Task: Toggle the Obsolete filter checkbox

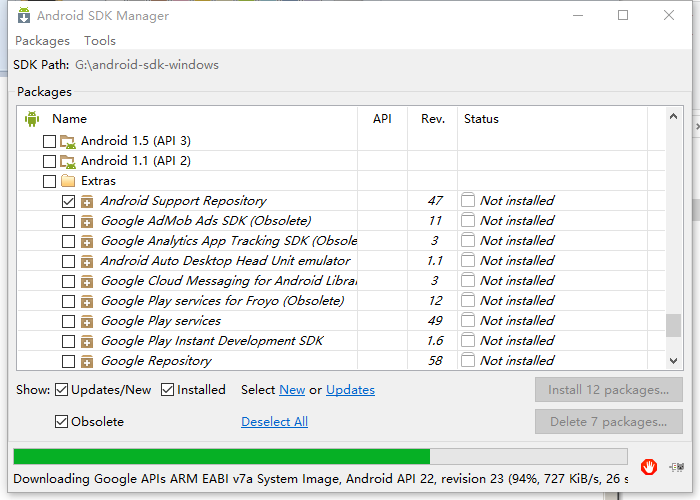Action: [x=61, y=422]
